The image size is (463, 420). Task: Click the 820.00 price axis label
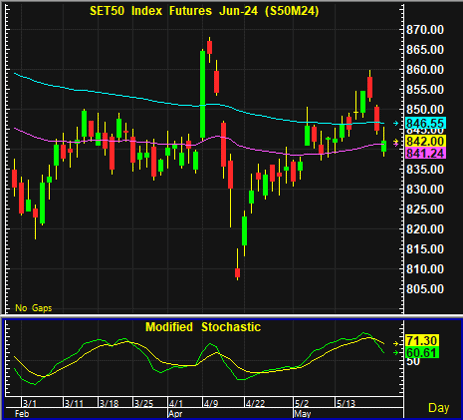tap(425, 229)
